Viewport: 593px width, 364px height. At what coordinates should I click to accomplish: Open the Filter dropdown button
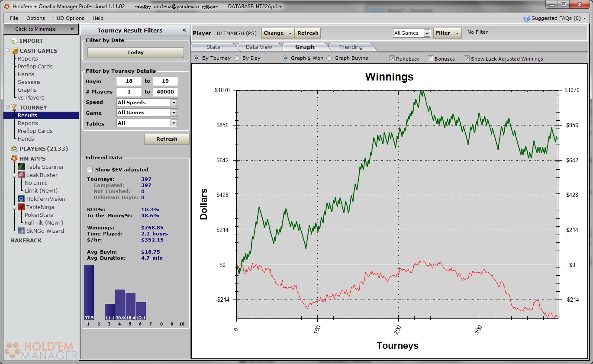tap(447, 33)
